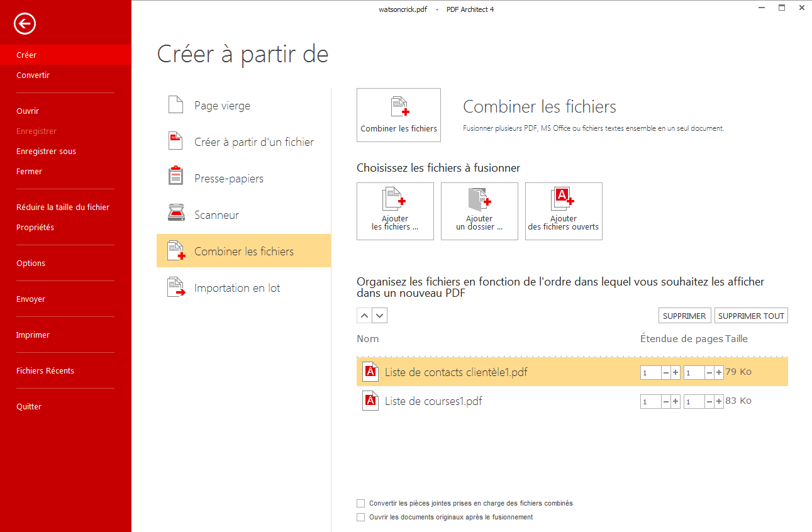
Task: Increase start page for Liste de courses1.pdf
Action: click(676, 402)
